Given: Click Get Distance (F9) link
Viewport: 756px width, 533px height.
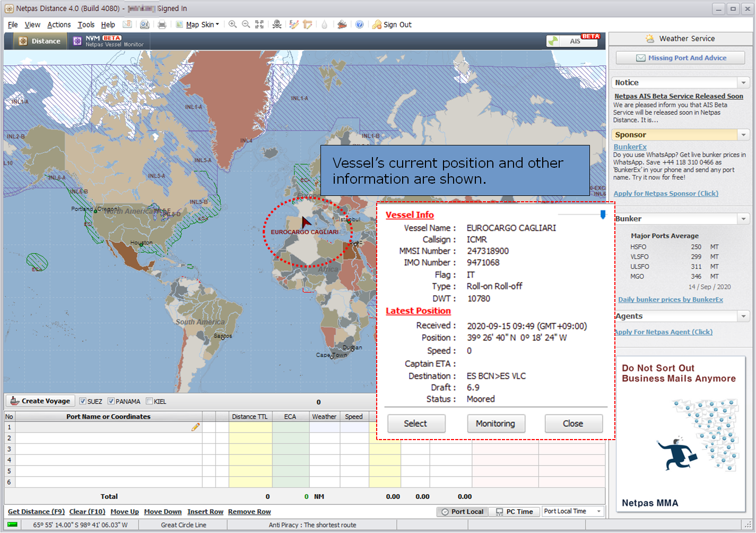Looking at the screenshot, I should [x=36, y=512].
